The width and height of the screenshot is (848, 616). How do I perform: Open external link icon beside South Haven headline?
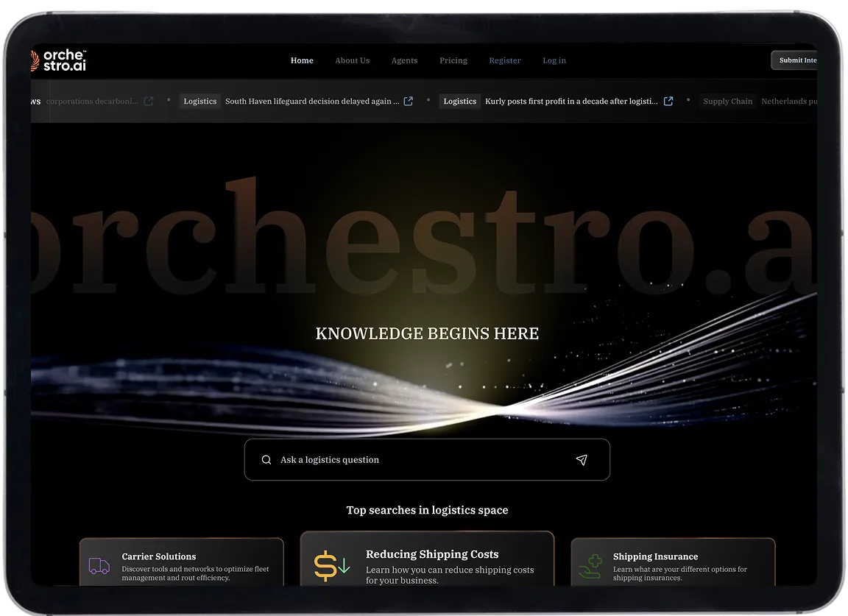pos(409,101)
